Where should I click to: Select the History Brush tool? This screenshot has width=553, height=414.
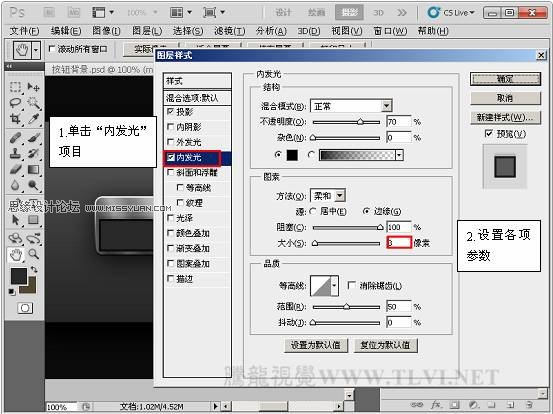[34, 153]
